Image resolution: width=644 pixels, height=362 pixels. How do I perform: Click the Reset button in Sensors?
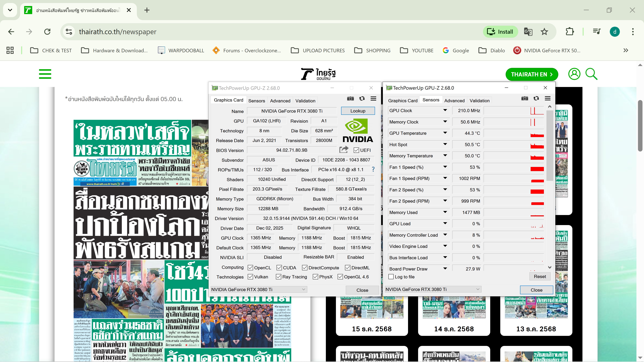click(540, 276)
